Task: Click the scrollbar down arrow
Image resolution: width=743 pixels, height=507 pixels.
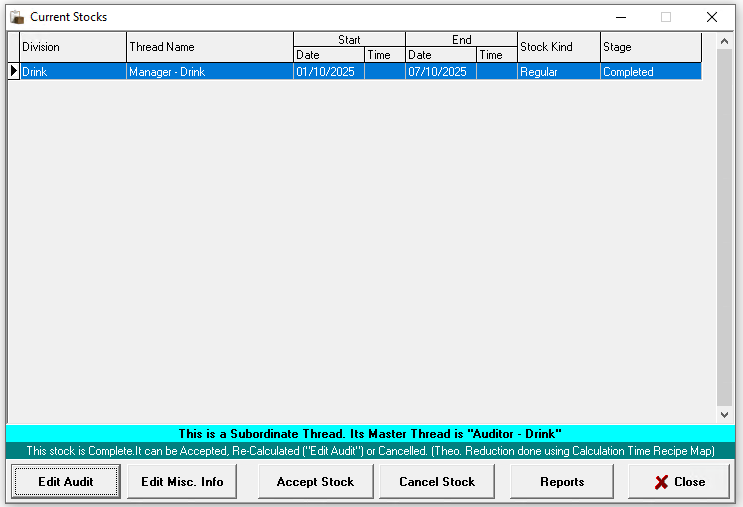Action: 725,414
